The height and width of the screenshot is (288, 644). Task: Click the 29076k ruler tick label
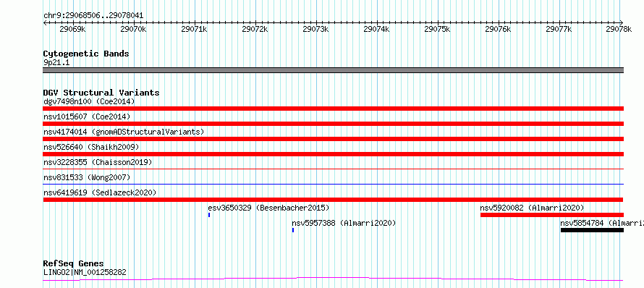point(499,29)
